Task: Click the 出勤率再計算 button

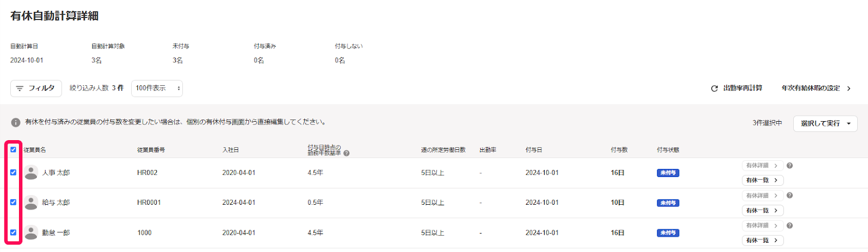Action: pyautogui.click(x=737, y=88)
